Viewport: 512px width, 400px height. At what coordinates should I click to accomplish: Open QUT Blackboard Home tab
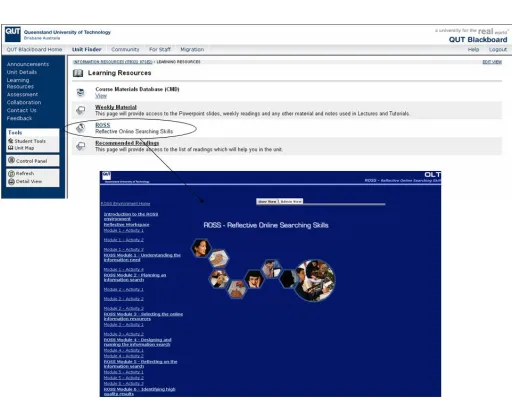(34, 49)
